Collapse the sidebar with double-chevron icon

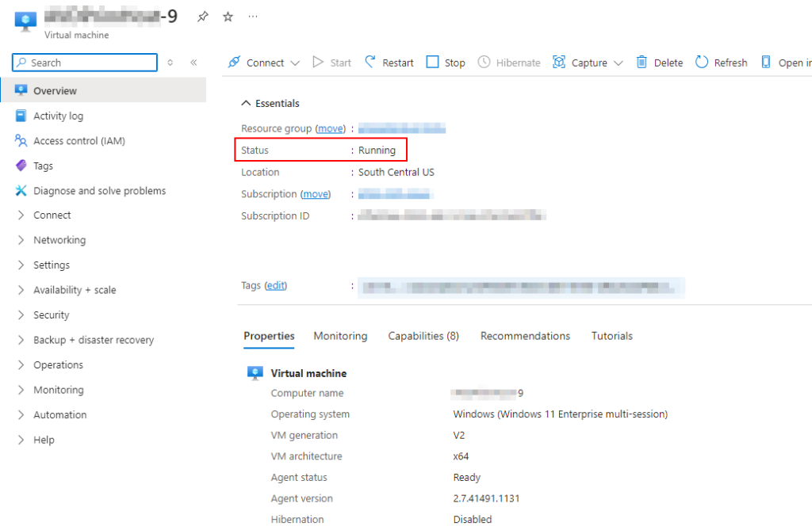coord(193,63)
